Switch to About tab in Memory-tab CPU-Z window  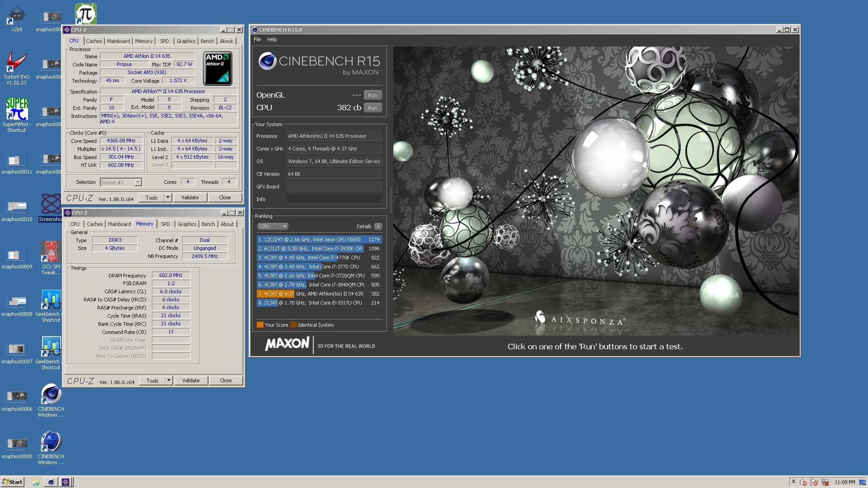(227, 224)
